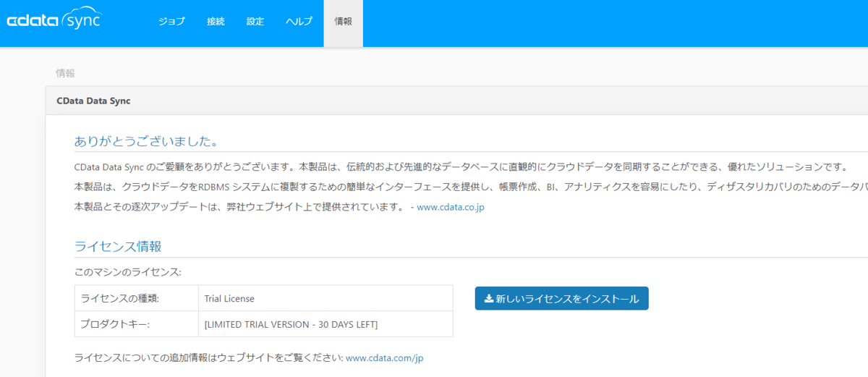Viewport: 868px width, 377px height.
Task: Click the ライセンス情報 heading
Action: coord(118,246)
